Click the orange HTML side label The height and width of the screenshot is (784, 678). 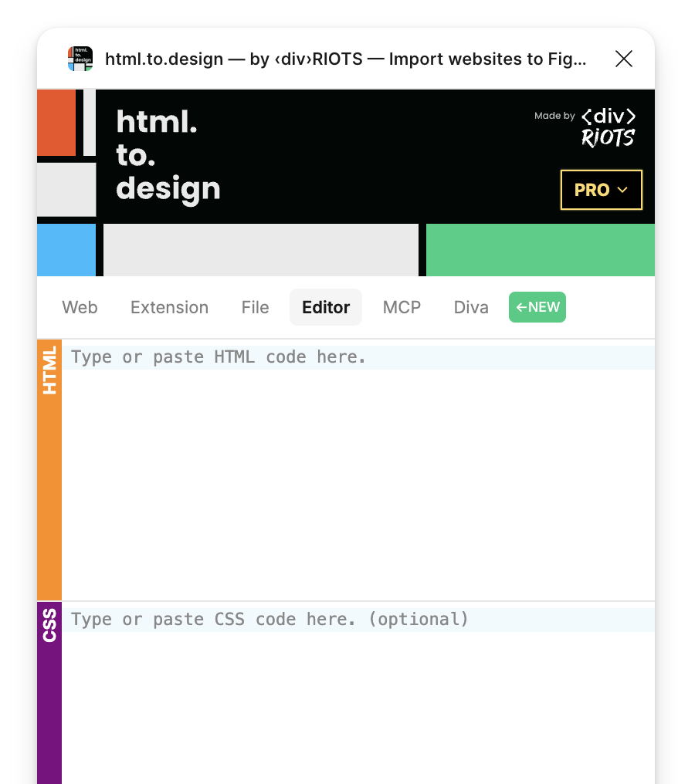[49, 470]
